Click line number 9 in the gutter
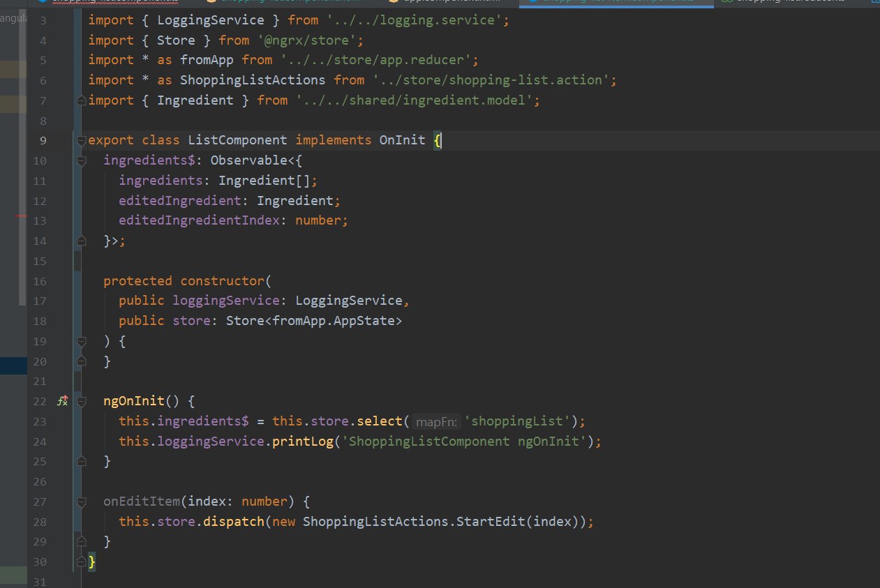Screen dimensions: 880x588 (43, 140)
